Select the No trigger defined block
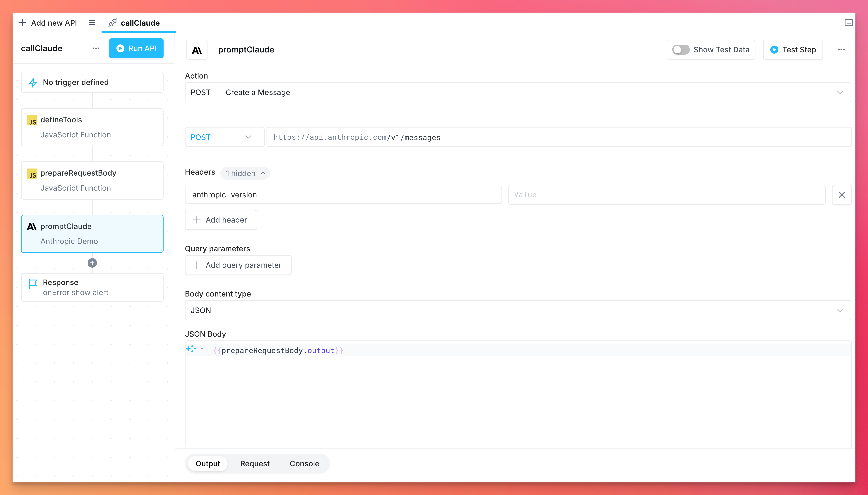This screenshot has width=868, height=495. click(x=92, y=82)
